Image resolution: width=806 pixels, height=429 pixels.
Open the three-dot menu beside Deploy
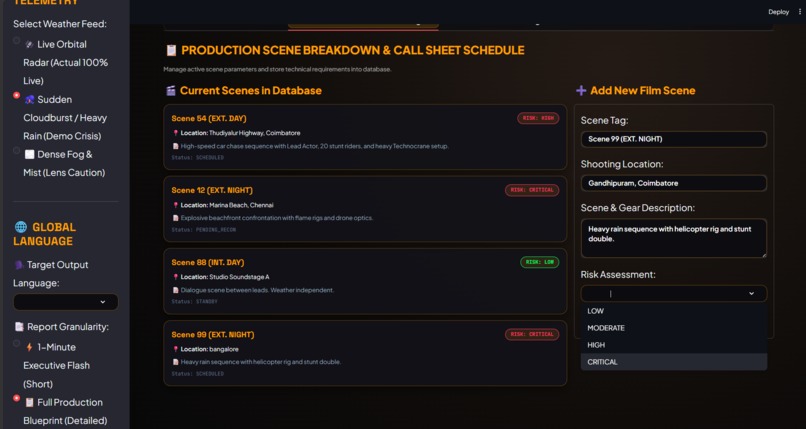coord(800,12)
